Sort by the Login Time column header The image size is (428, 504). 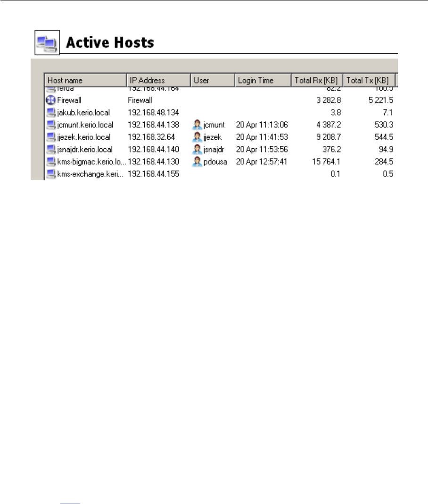coord(263,80)
